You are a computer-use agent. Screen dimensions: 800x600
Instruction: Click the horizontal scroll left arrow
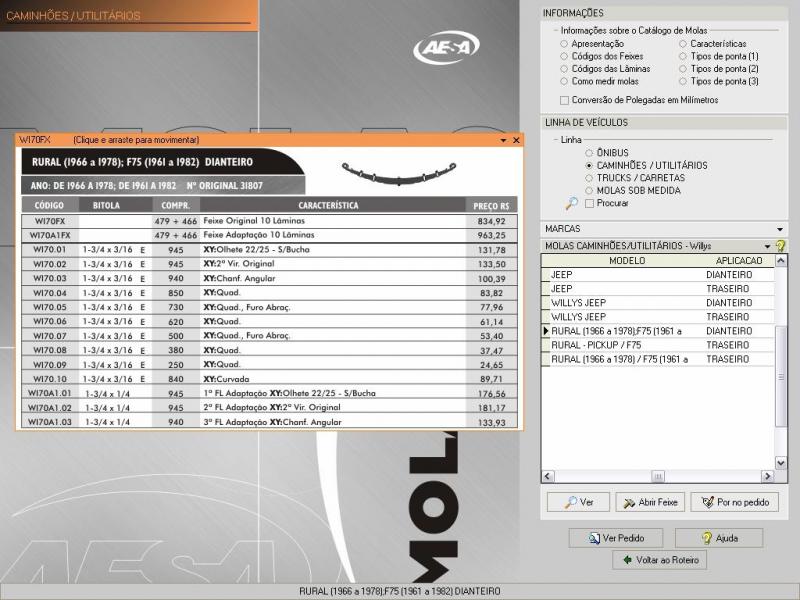548,476
